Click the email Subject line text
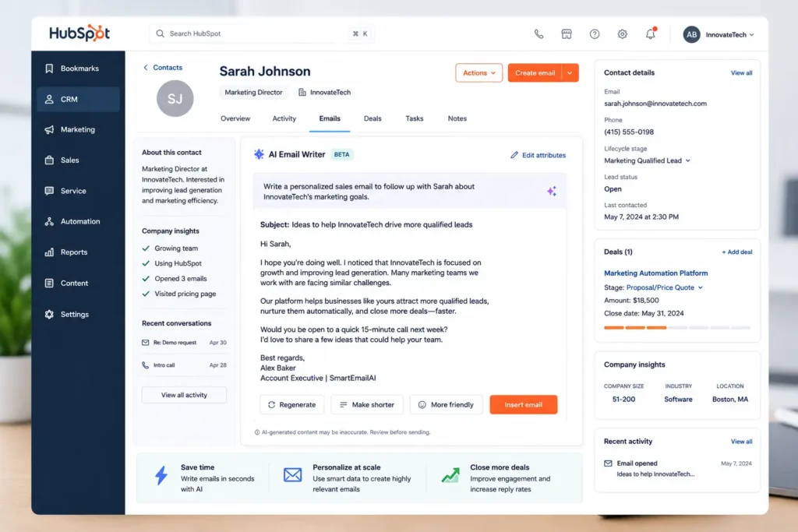Viewport: 798px width, 532px height. coord(366,224)
